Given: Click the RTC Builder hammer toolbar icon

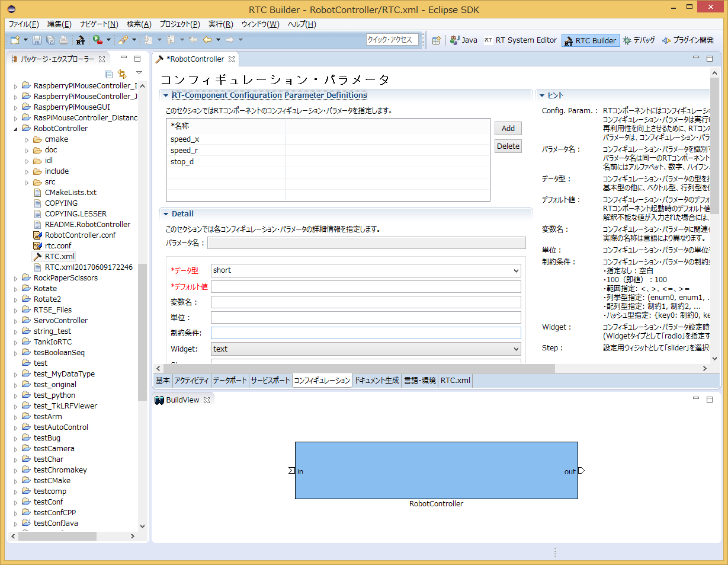Looking at the screenshot, I should [80, 40].
